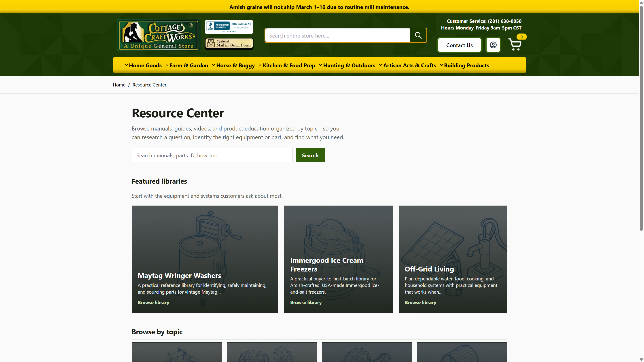Viewport: 644px width, 362px height.
Task: Click the 'Hours Monday-Friday 9am-5pm CST' text
Action: pos(481,28)
